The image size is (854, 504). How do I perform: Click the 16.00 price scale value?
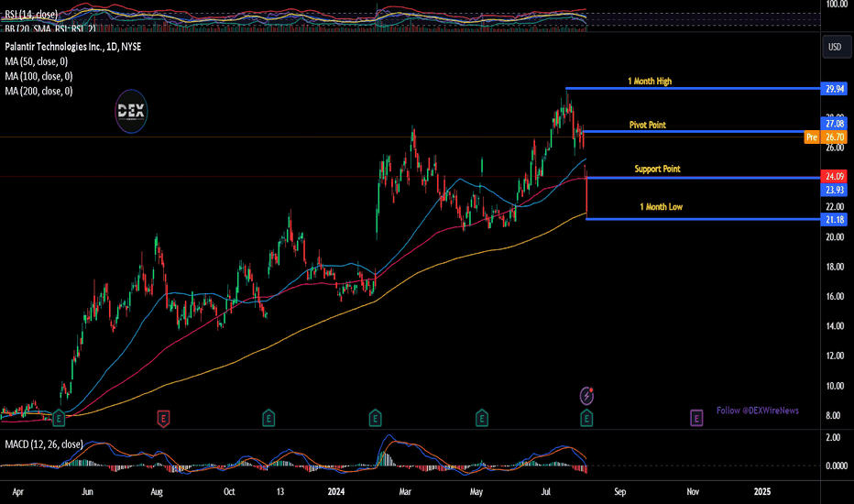[835, 296]
